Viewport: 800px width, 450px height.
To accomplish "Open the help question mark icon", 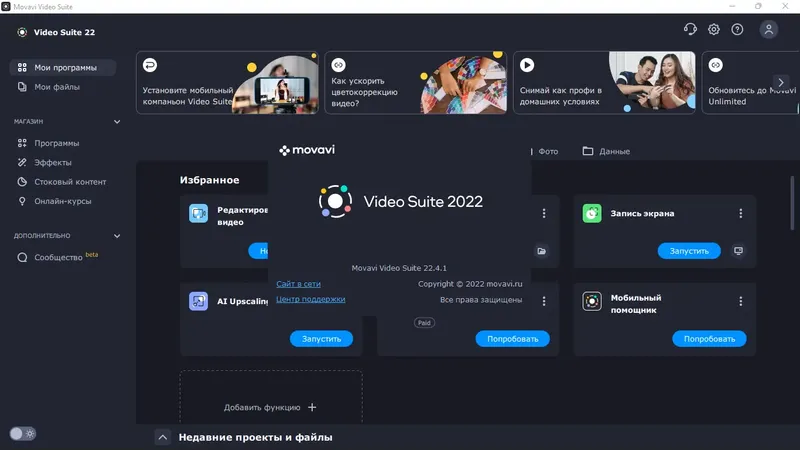I will point(737,29).
